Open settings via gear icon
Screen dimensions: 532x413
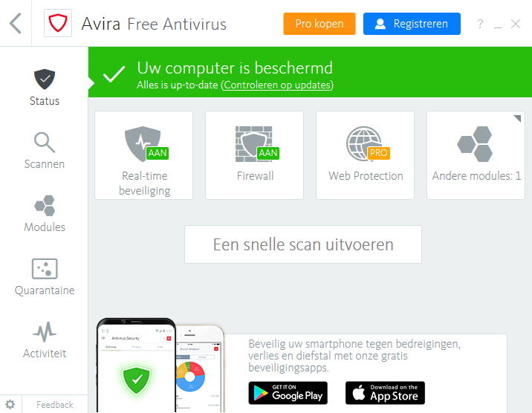pyautogui.click(x=10, y=404)
